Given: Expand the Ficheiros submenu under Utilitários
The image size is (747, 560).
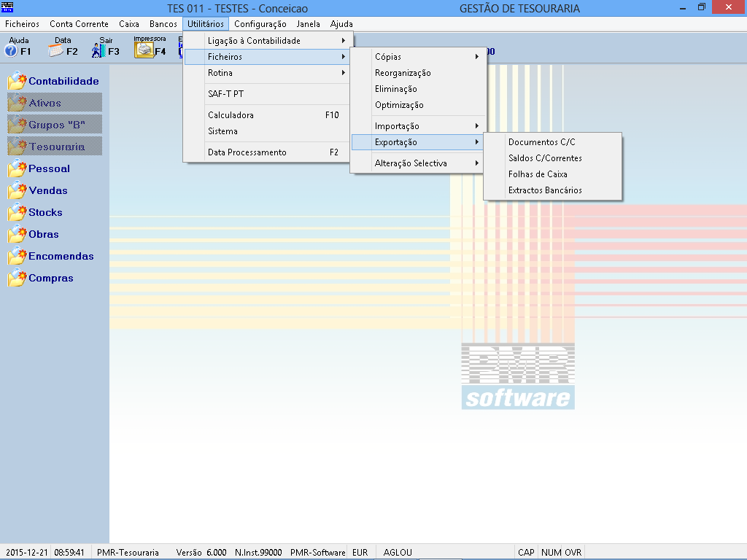Looking at the screenshot, I should click(x=268, y=57).
